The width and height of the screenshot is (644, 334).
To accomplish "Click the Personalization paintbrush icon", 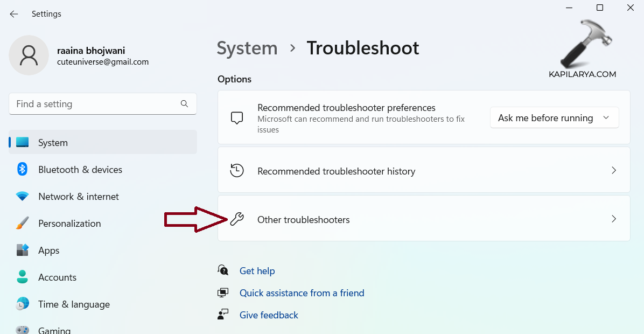I will point(22,224).
